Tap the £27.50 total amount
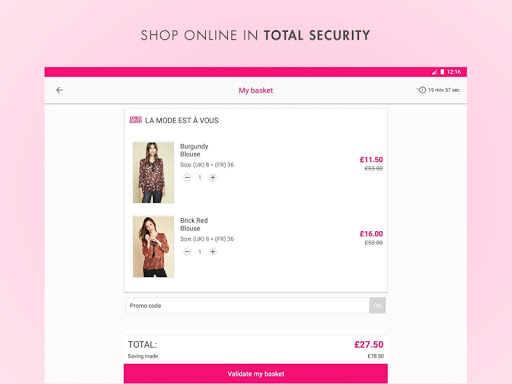The image size is (512, 384). [x=369, y=344]
